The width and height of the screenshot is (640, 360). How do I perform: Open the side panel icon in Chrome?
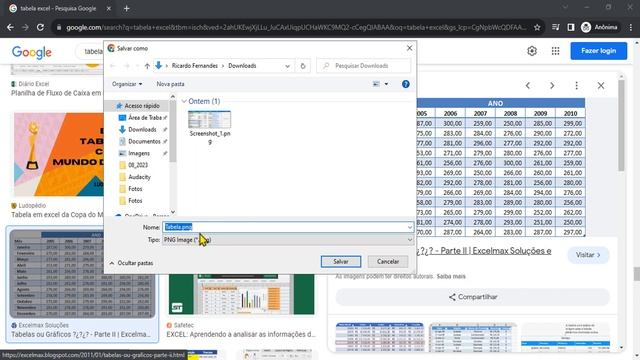pyautogui.click(x=571, y=27)
